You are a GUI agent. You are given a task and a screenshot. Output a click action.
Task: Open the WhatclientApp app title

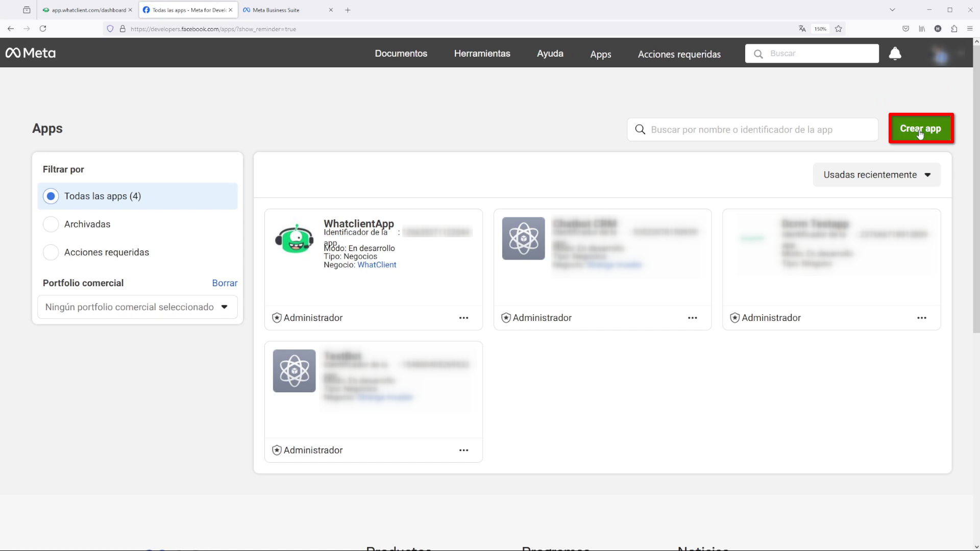[359, 223]
